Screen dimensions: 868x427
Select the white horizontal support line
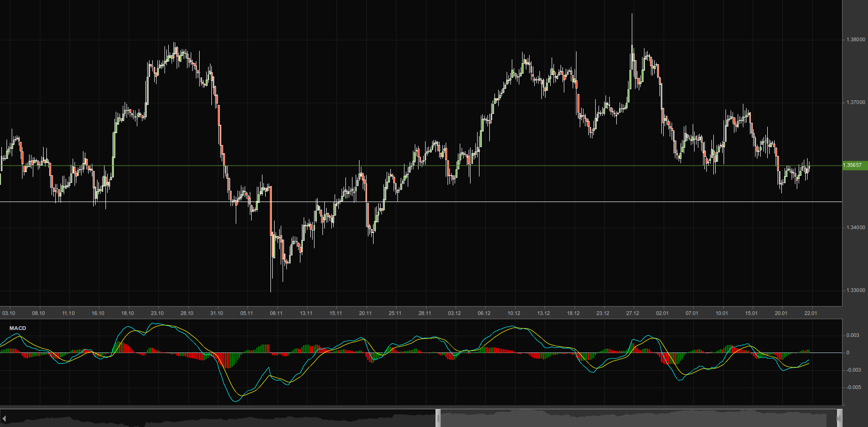(422, 202)
